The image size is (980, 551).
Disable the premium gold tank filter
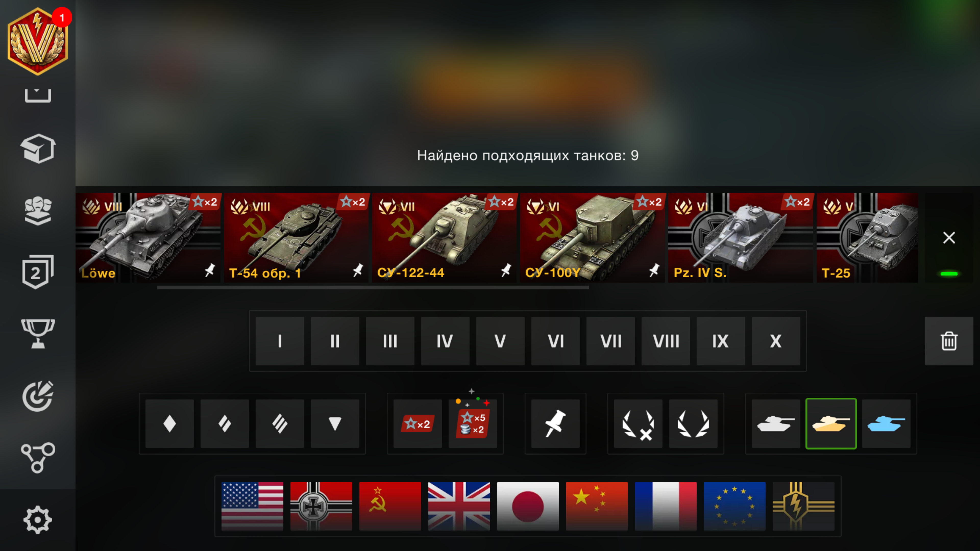click(831, 424)
